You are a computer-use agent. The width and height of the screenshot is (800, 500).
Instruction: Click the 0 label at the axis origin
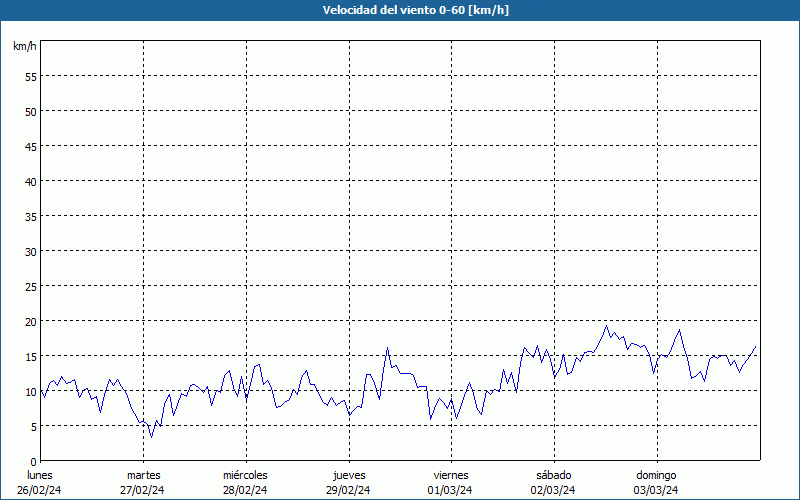(34, 461)
